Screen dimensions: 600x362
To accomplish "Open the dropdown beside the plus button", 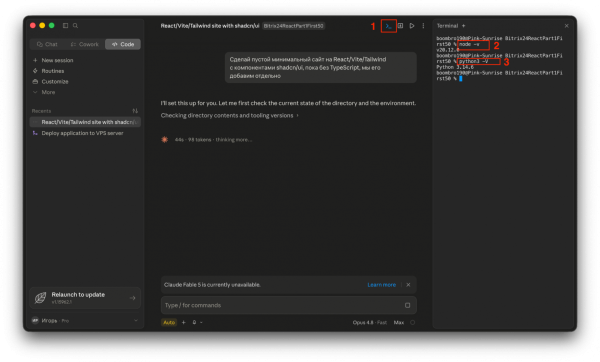I will point(197,323).
